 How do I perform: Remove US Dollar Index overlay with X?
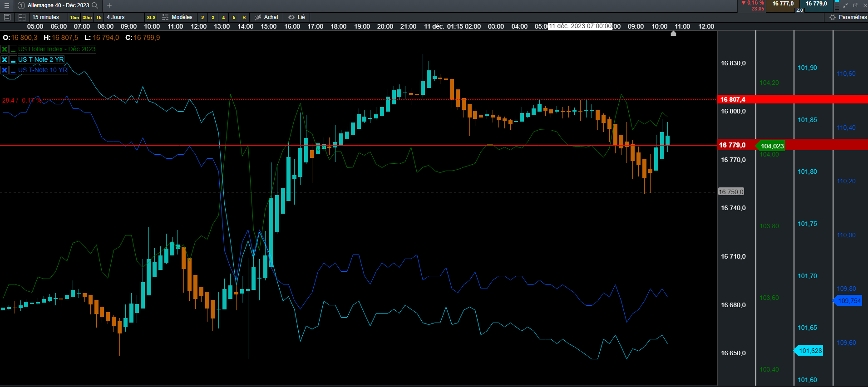pyautogui.click(x=5, y=49)
